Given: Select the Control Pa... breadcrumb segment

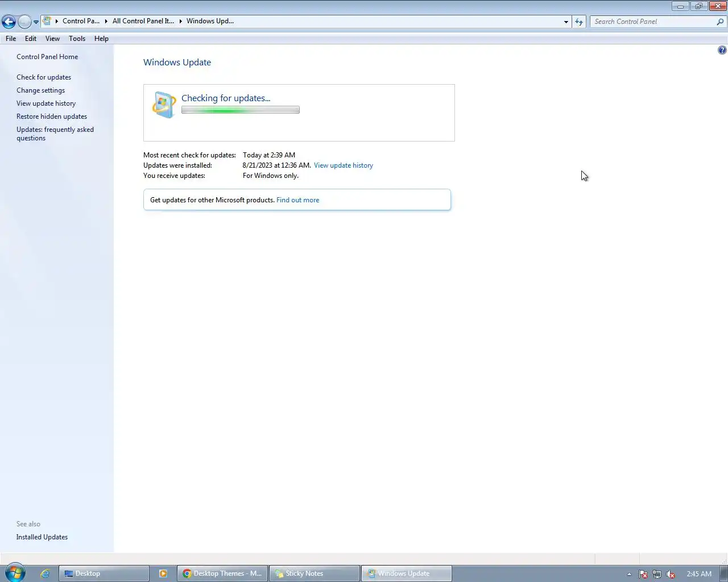Looking at the screenshot, I should 81,21.
